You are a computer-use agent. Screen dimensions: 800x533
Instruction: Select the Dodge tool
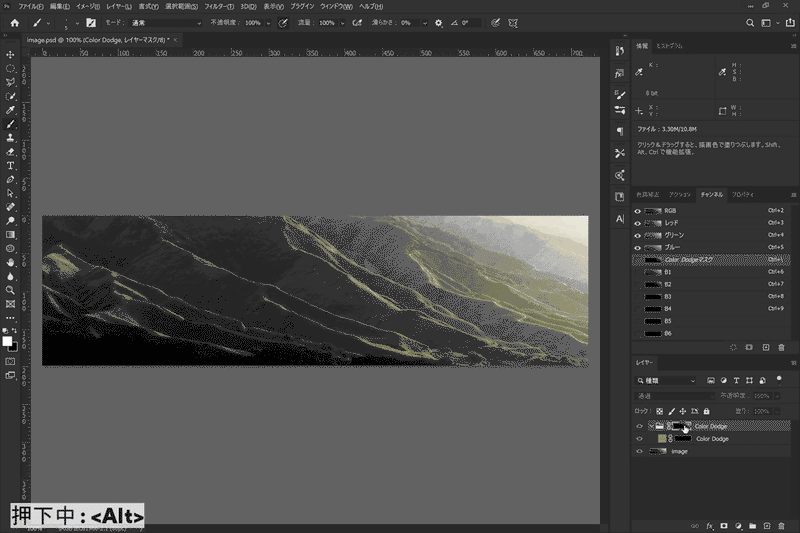[10, 221]
